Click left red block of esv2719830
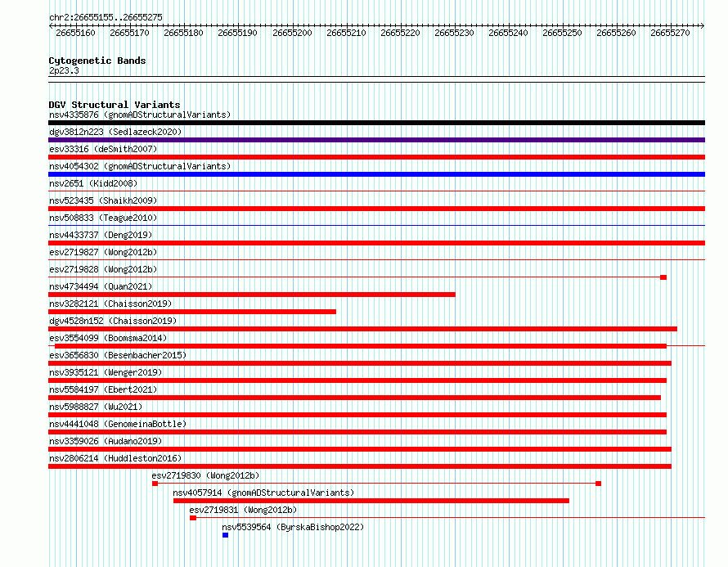The image size is (728, 567). [155, 484]
